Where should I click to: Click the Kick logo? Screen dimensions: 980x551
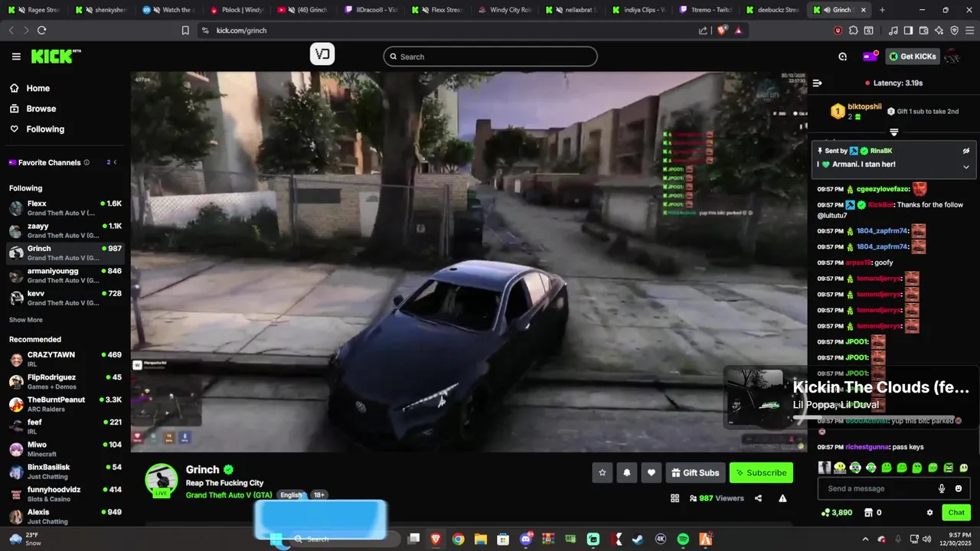click(x=55, y=56)
